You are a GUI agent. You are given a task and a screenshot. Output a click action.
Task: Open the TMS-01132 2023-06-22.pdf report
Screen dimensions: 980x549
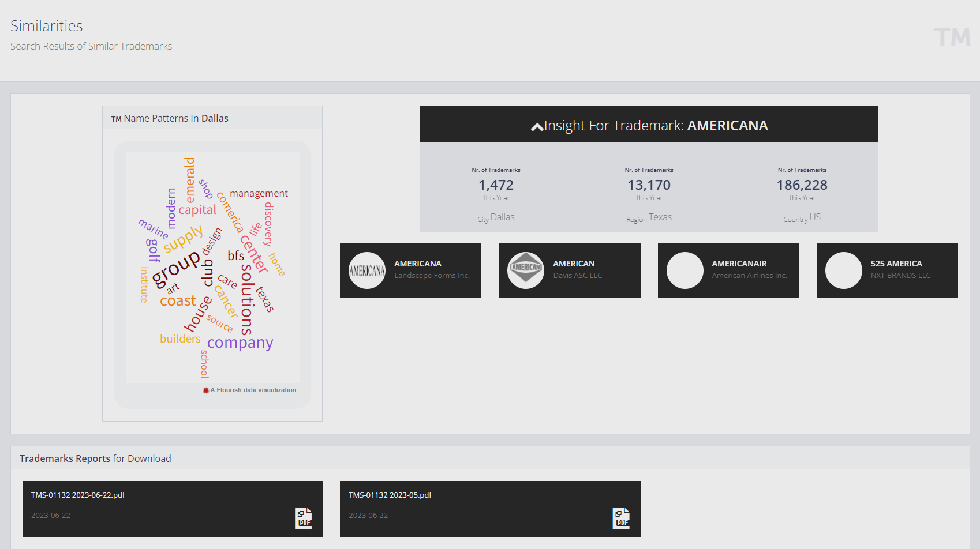78,495
